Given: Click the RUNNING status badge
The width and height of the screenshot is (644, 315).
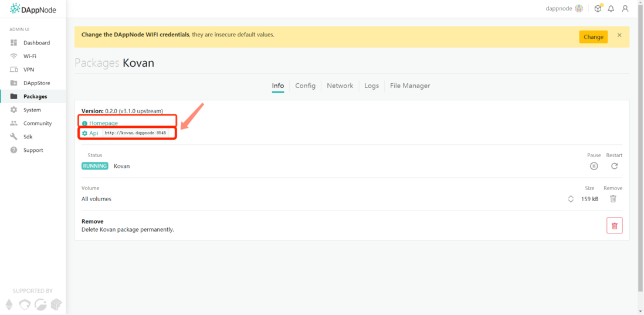Looking at the screenshot, I should click(x=95, y=166).
